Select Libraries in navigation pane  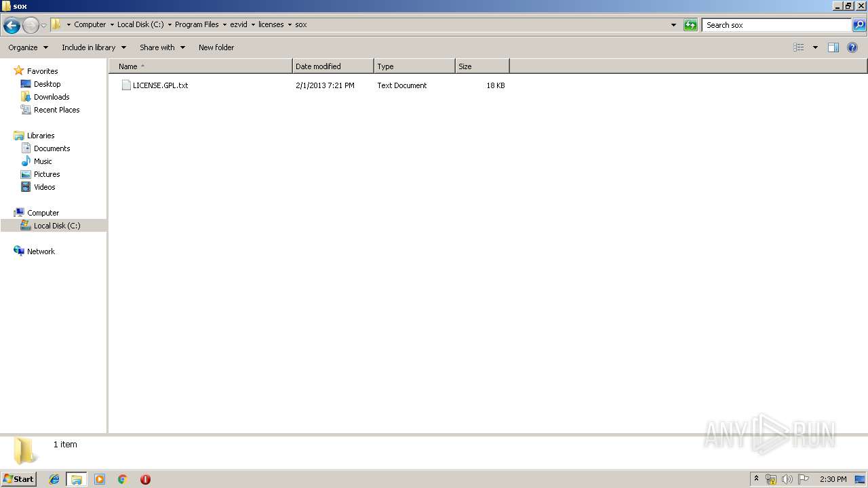point(41,136)
